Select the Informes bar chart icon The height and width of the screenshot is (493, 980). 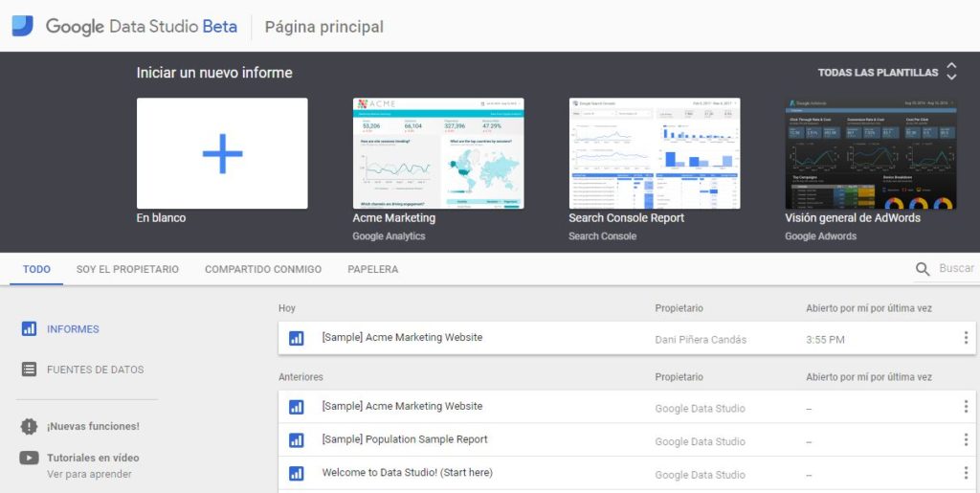(29, 328)
